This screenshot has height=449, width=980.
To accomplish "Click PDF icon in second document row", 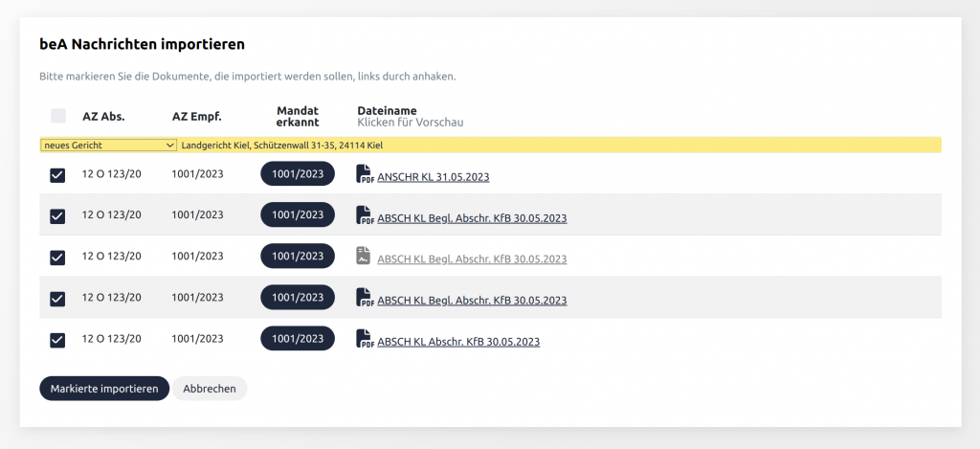I will (365, 215).
